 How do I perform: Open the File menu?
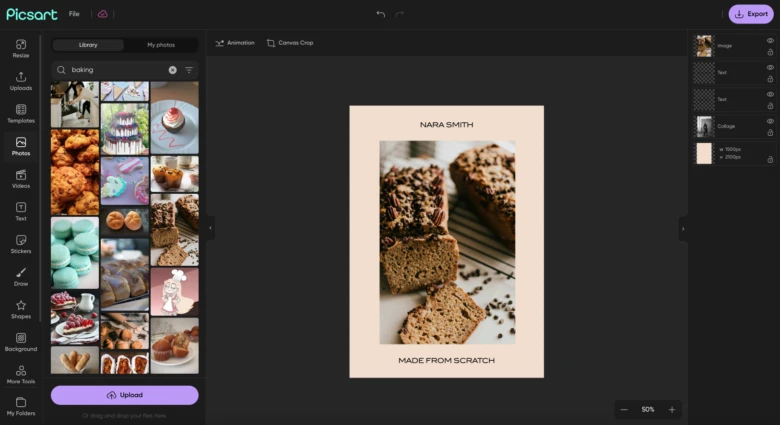(x=74, y=14)
